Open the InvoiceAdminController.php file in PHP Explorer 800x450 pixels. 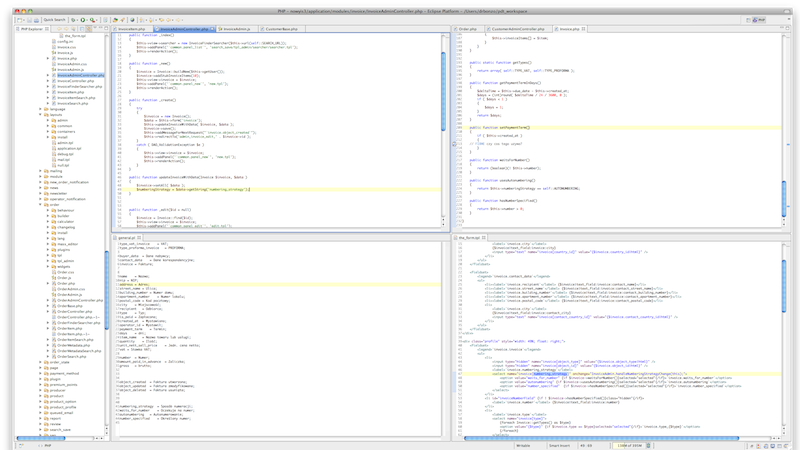tap(80, 75)
